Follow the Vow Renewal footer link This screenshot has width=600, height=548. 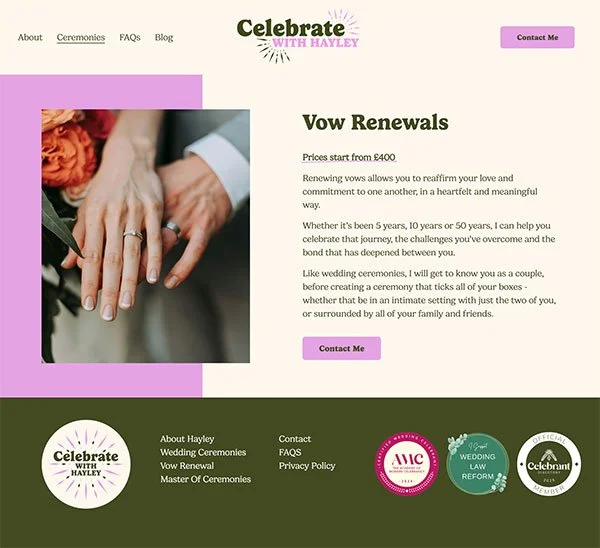click(187, 466)
